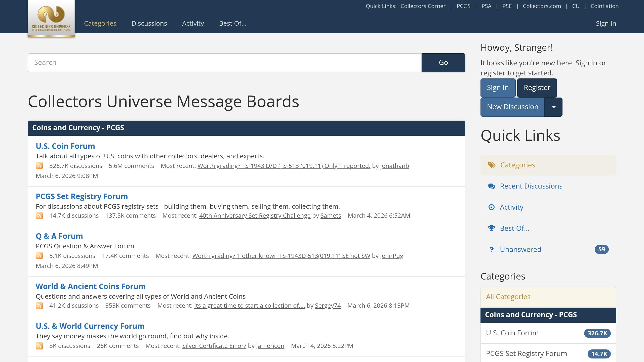This screenshot has width=644, height=362.
Task: Open RSS feed for Q & A Forum
Action: [39, 256]
